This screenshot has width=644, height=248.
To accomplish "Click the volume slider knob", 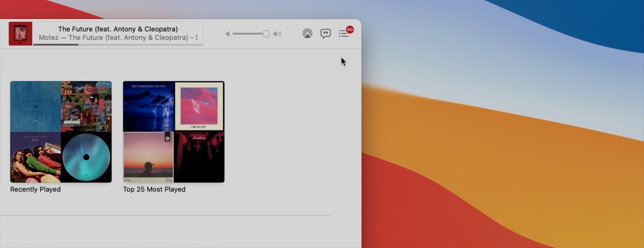I will pos(266,34).
